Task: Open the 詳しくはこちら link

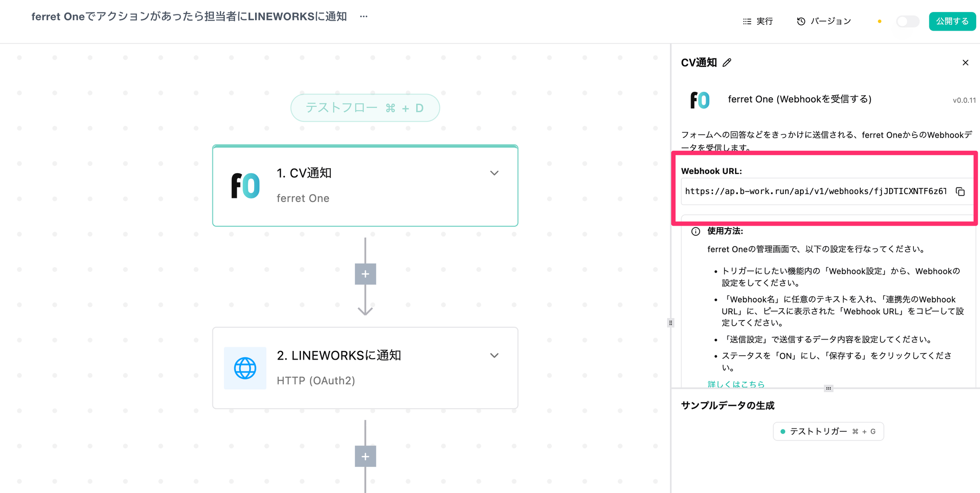Action: (x=736, y=384)
